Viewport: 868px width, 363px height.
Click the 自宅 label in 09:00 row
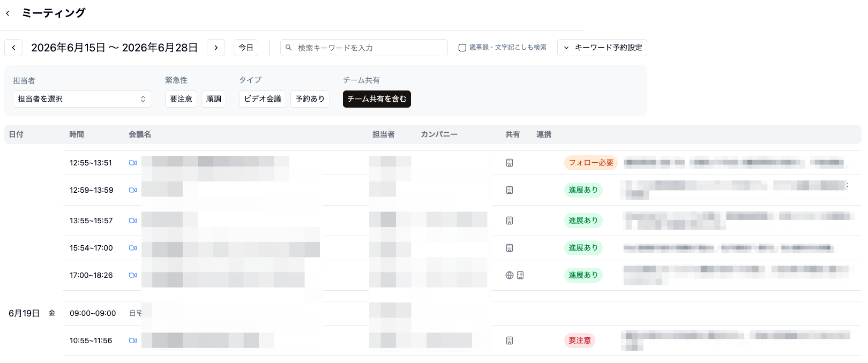point(136,313)
